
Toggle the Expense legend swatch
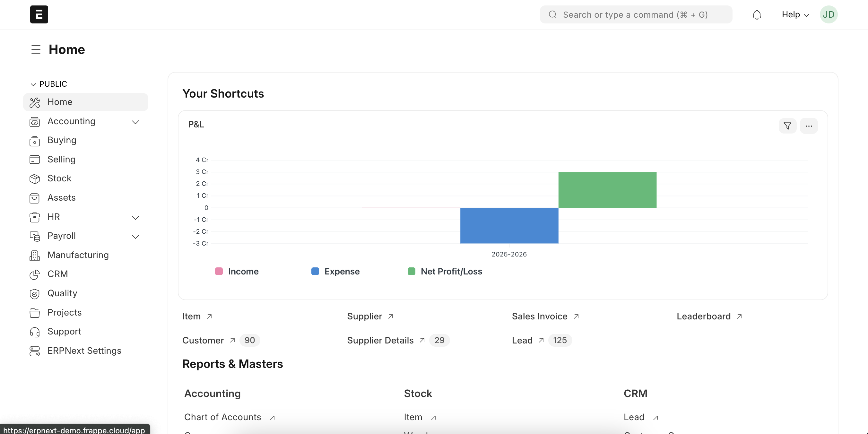click(x=315, y=271)
